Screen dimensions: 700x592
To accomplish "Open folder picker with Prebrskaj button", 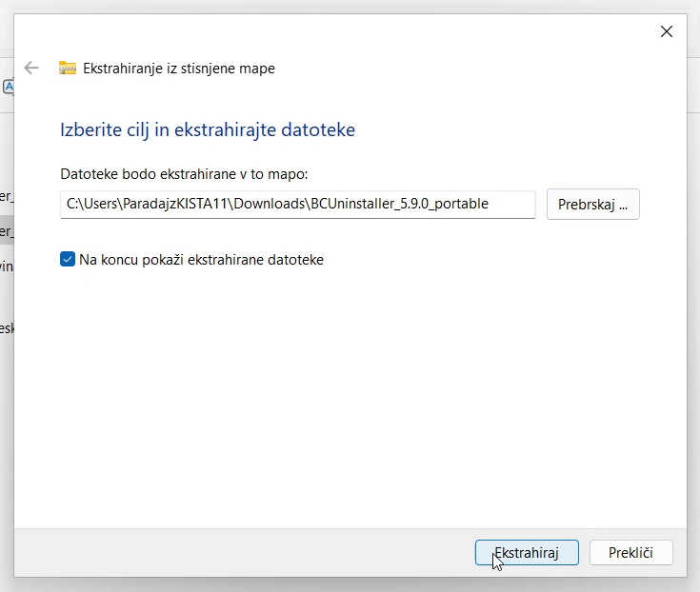I will coord(592,205).
